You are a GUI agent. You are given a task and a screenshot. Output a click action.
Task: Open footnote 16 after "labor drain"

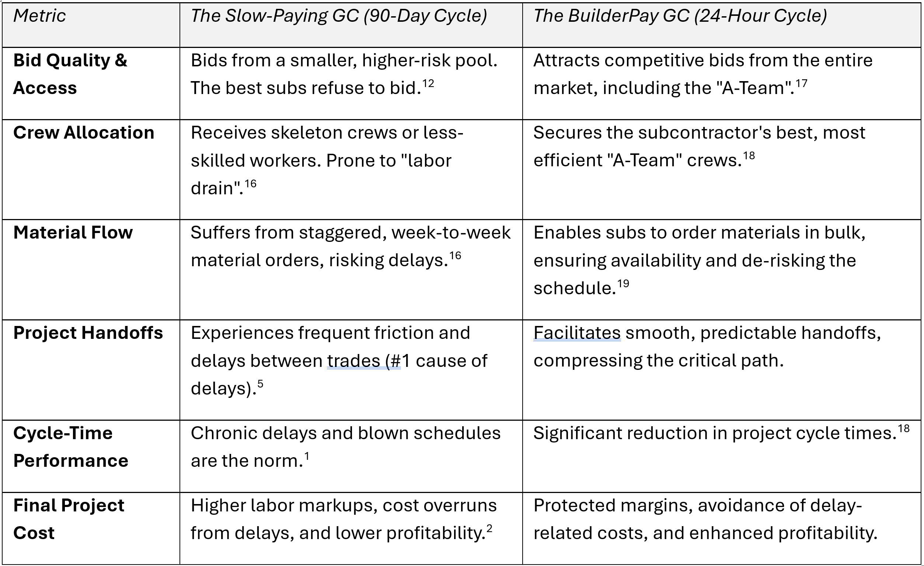(251, 183)
